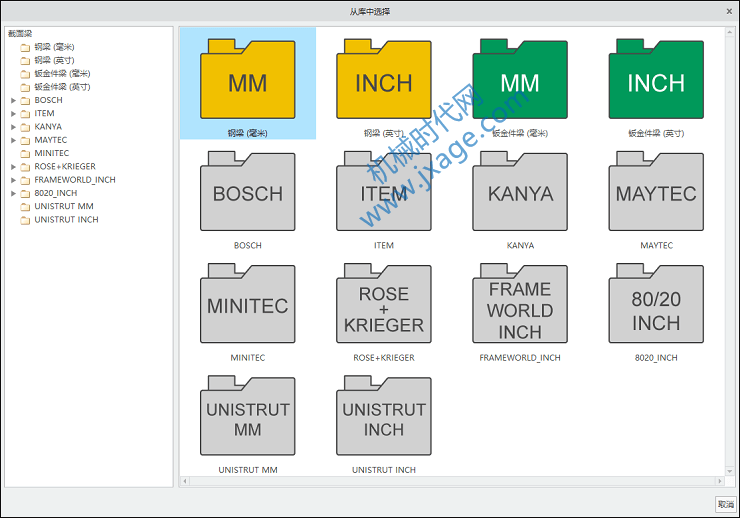Select KANYA in the tree list
The image size is (740, 518).
pos(48,126)
